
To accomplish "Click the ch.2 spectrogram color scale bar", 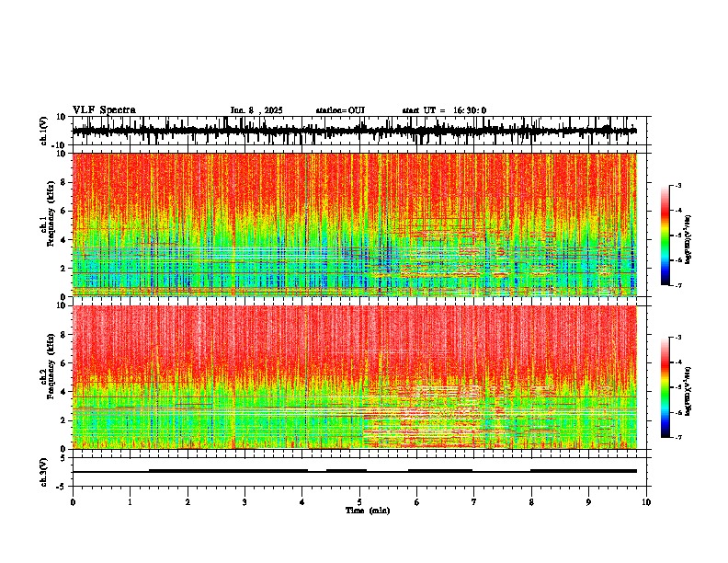I will pyautogui.click(x=665, y=387).
